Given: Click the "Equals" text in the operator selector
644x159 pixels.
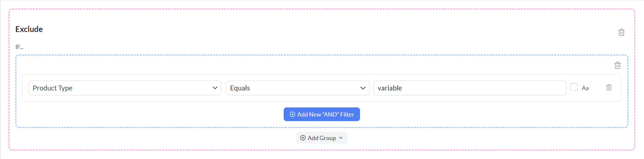Looking at the screenshot, I should (x=240, y=88).
